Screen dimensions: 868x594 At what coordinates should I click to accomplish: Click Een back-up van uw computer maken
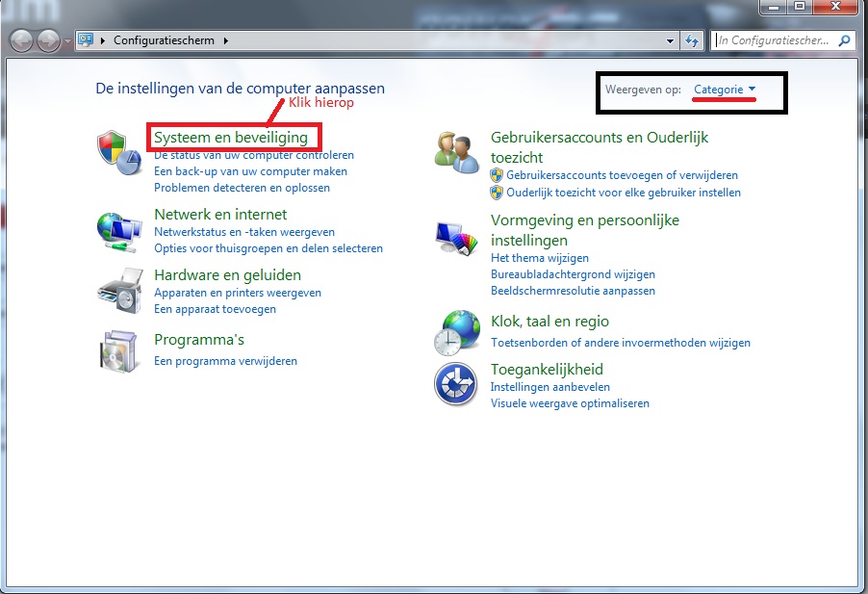pos(251,171)
